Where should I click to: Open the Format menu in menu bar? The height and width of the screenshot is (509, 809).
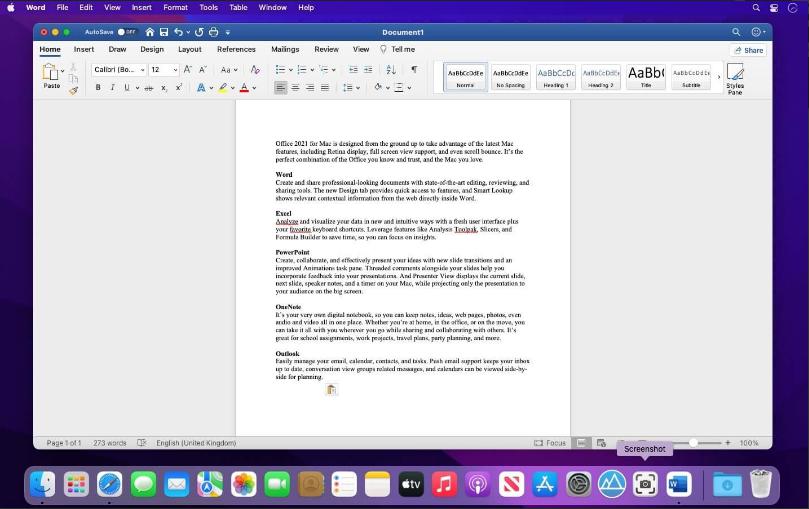tap(175, 8)
